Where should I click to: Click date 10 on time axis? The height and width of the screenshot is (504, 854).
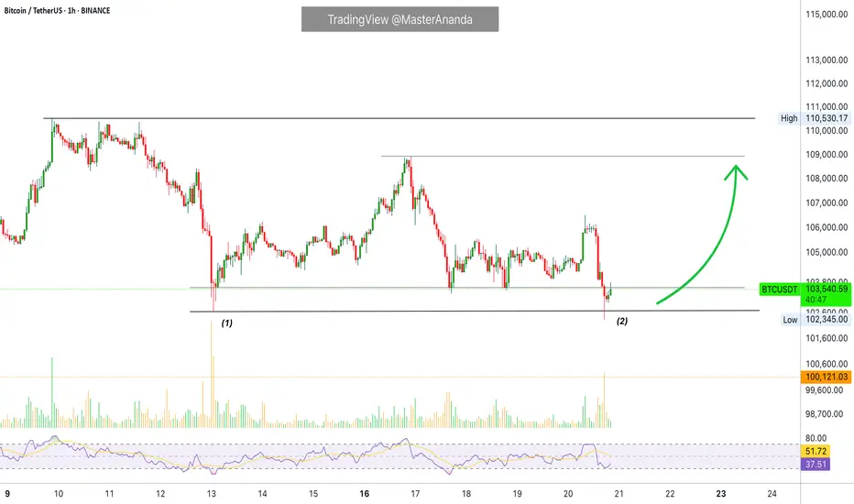pyautogui.click(x=59, y=494)
